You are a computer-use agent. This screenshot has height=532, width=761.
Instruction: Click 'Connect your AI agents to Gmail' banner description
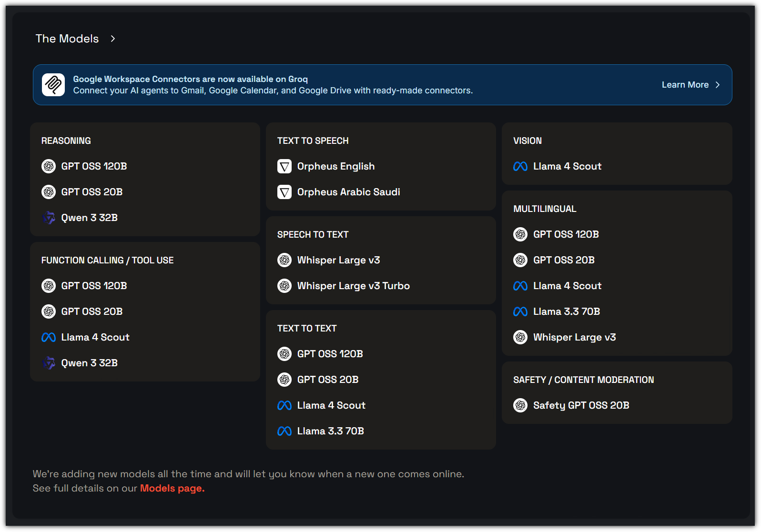pos(273,90)
